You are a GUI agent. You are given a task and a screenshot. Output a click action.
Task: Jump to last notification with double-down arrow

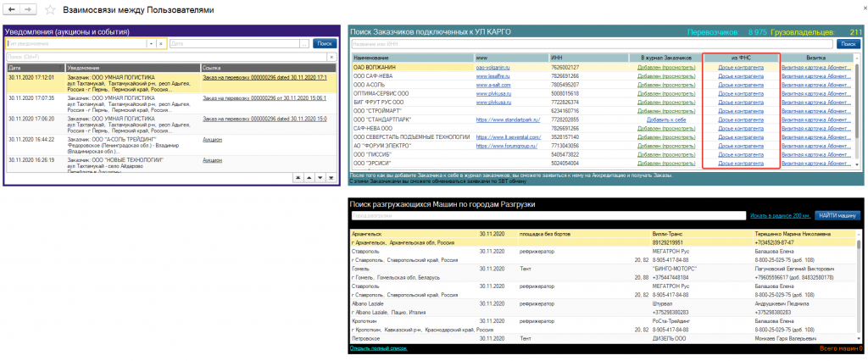tap(331, 177)
